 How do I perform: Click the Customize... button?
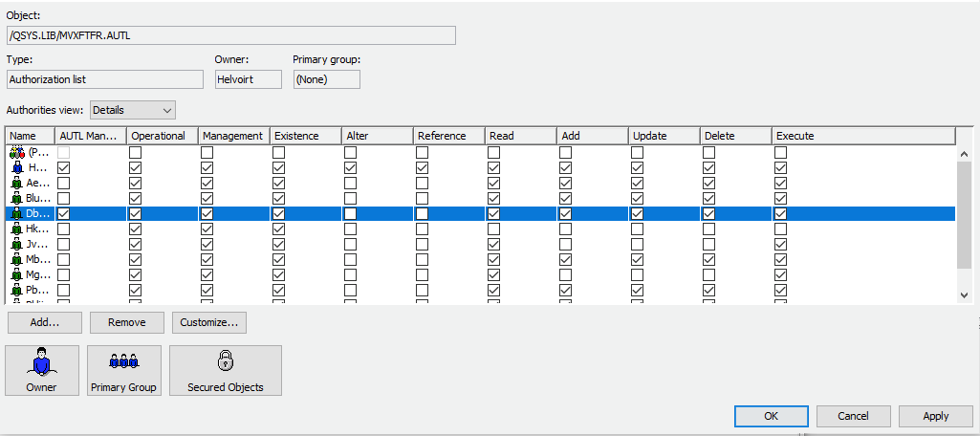tap(210, 322)
